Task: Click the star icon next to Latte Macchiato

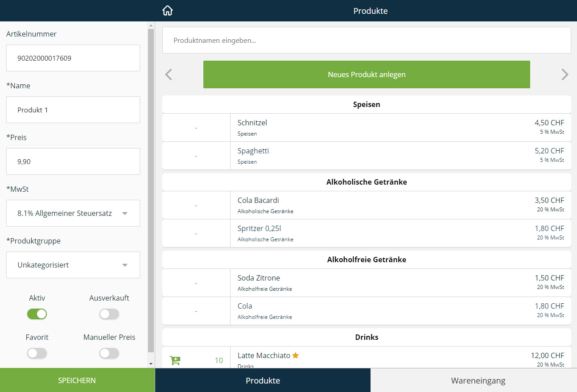Action: (x=295, y=355)
